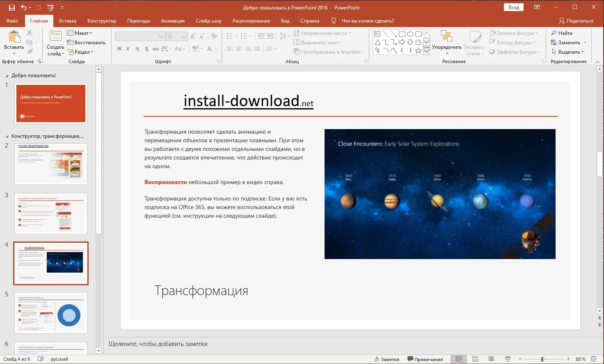Collapse the 'Добро пожаловать!' section
This screenshot has width=604, height=364.
pyautogui.click(x=7, y=76)
